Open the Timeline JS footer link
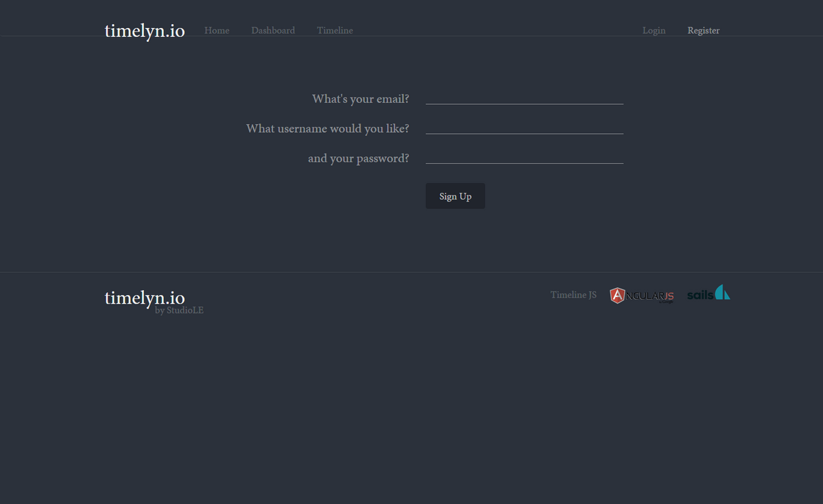Image resolution: width=823 pixels, height=504 pixels. tap(573, 295)
